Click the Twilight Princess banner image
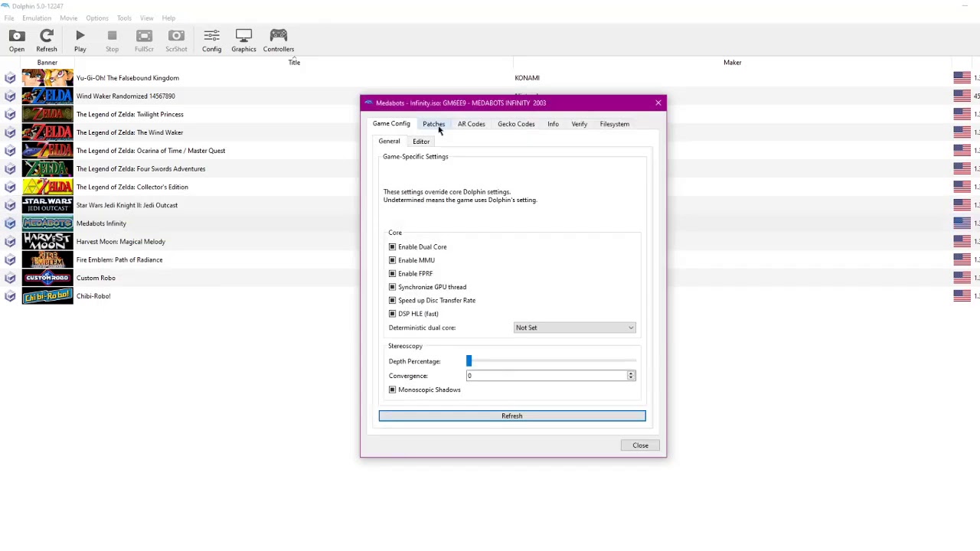Viewport: 980px width, 551px height. click(47, 114)
